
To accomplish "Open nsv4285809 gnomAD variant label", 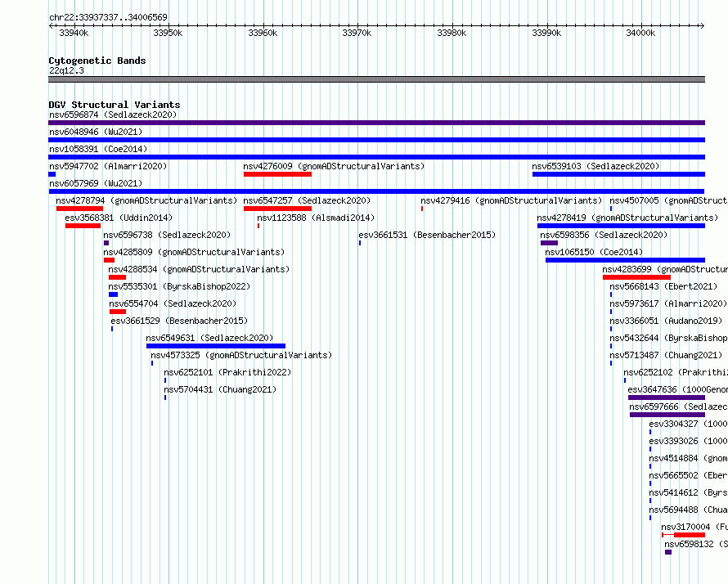I will 194,252.
